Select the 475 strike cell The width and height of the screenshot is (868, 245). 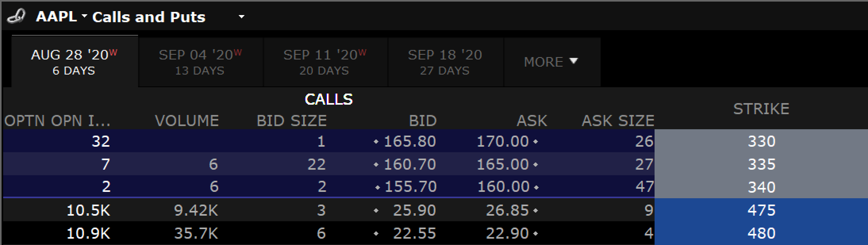point(761,210)
